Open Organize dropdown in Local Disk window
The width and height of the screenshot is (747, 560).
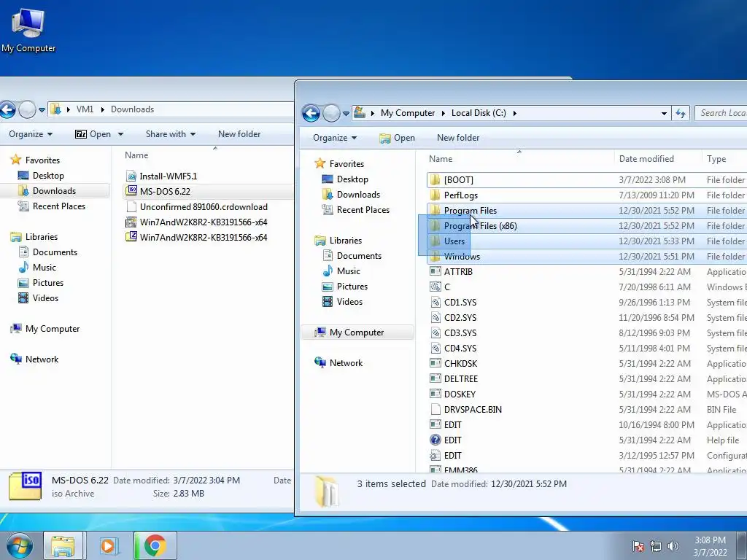335,138
